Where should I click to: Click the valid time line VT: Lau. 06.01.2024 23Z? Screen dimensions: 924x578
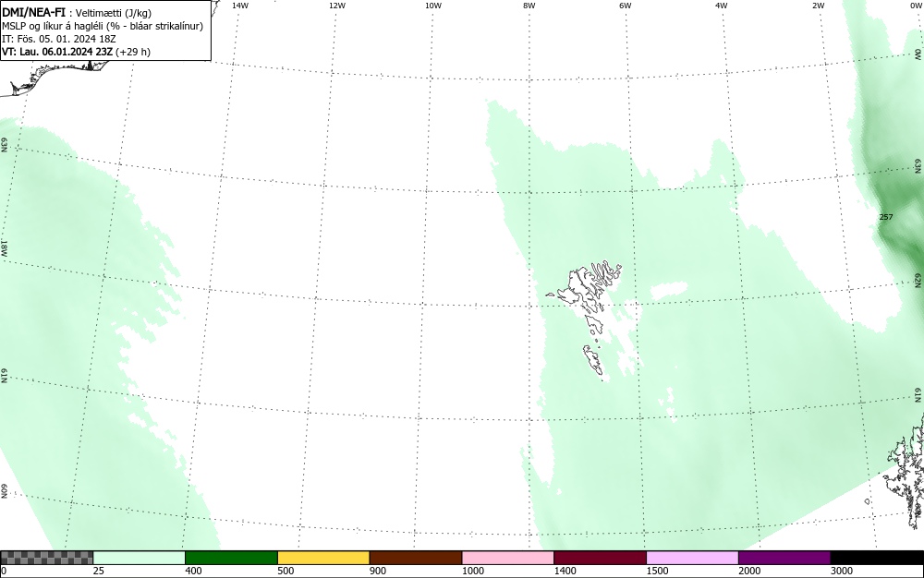point(76,52)
